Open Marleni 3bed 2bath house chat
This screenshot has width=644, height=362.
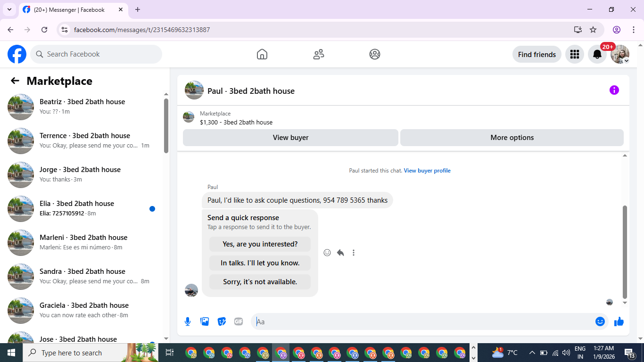83,243
